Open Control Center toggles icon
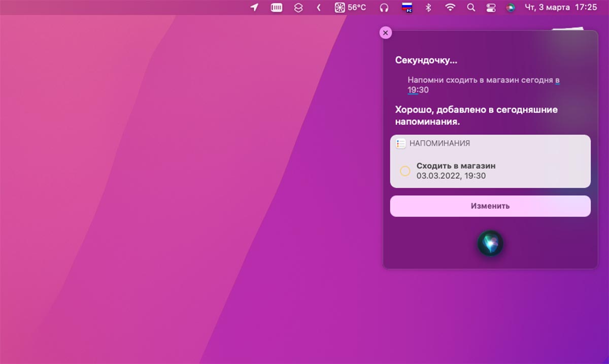Screen dimensions: 609x364 pos(491,7)
